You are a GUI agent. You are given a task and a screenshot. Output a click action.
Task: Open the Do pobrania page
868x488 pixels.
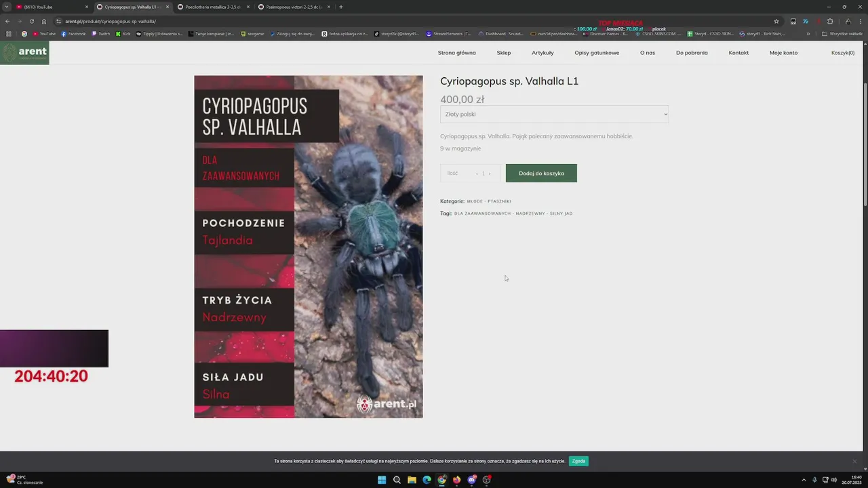pos(692,53)
